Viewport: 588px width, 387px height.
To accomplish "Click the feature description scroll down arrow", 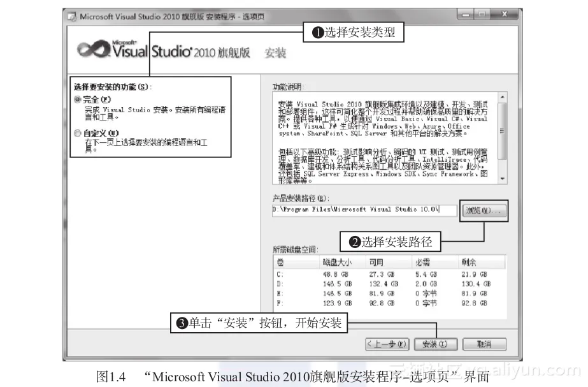I will pos(503,179).
